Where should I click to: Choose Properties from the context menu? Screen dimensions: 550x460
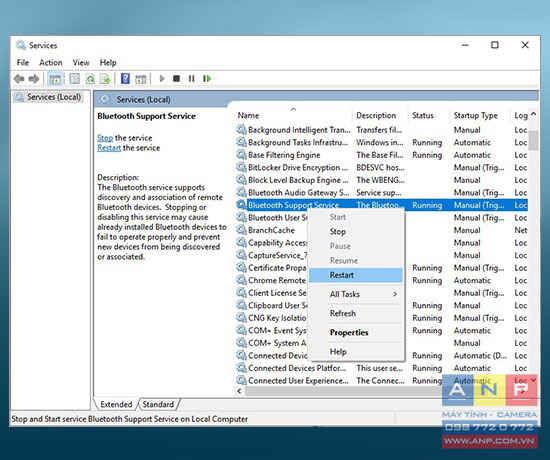356,332
